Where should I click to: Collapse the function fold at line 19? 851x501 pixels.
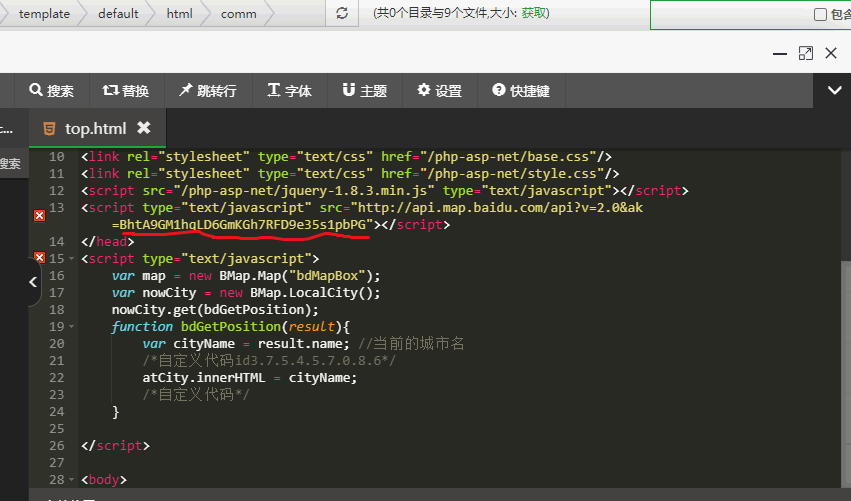[x=72, y=327]
